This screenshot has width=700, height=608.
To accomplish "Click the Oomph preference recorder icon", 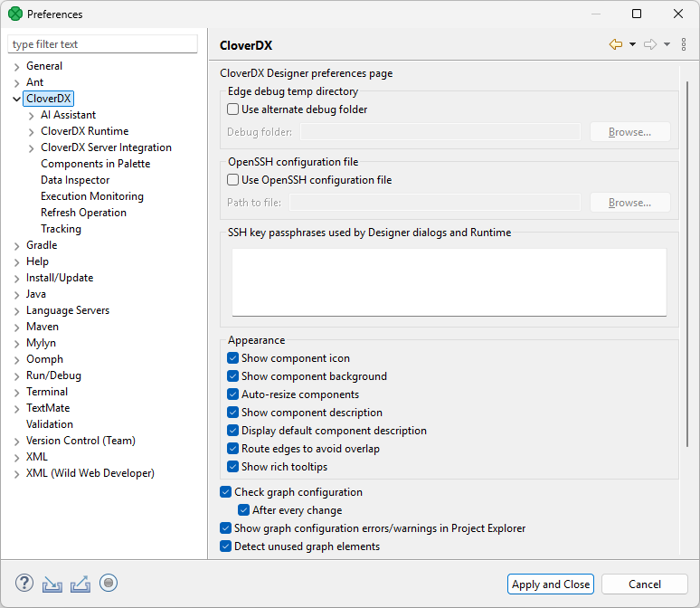I will pos(109,583).
